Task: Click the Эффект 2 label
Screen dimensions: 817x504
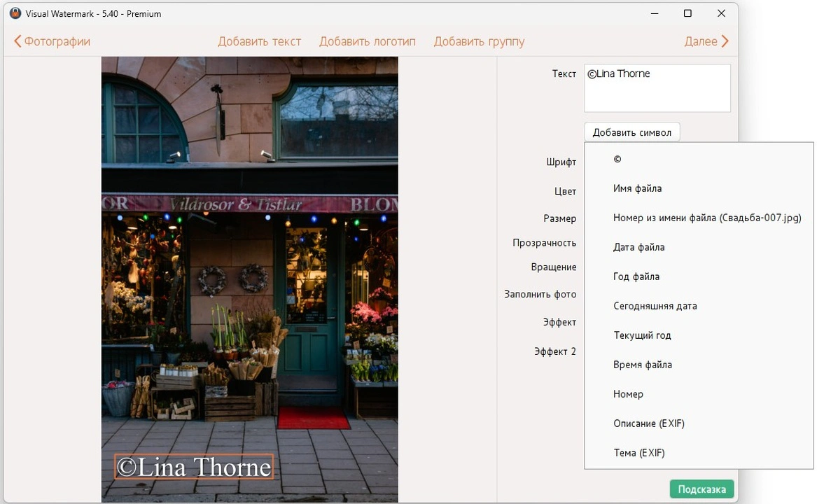Action: coord(555,351)
